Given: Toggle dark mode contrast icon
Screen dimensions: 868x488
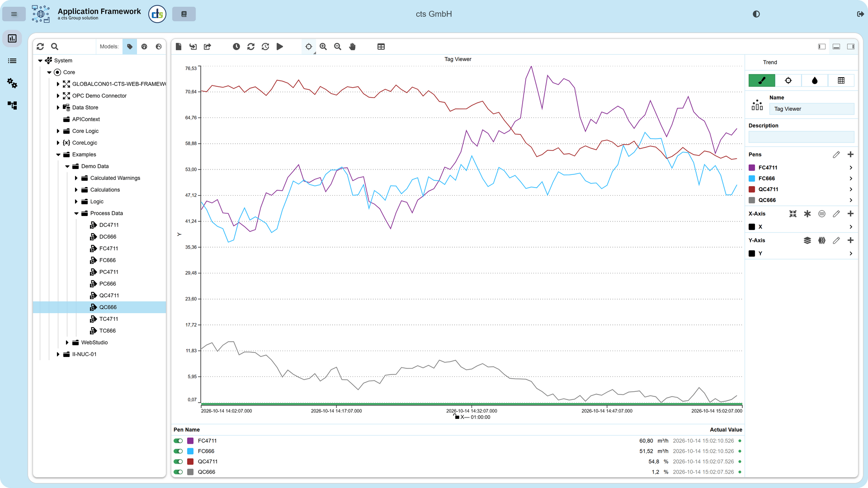Looking at the screenshot, I should [756, 14].
